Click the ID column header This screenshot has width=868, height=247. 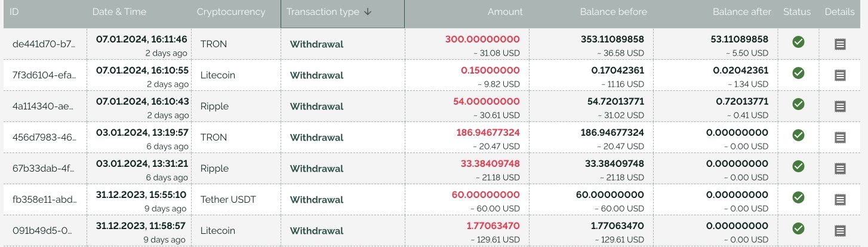point(15,12)
